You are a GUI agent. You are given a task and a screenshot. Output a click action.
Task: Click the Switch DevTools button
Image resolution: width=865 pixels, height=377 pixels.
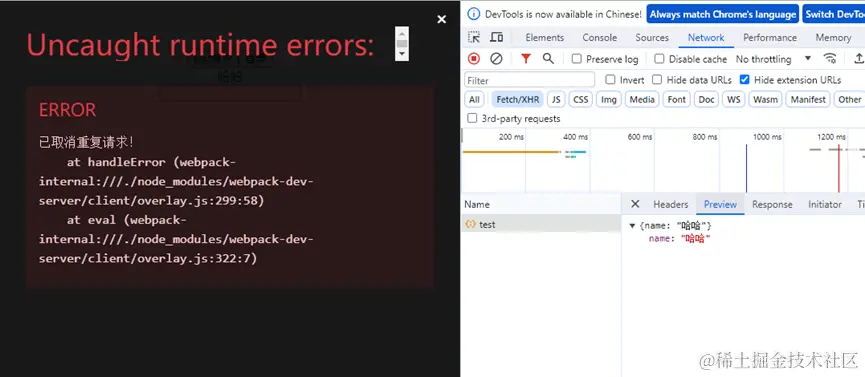click(834, 14)
